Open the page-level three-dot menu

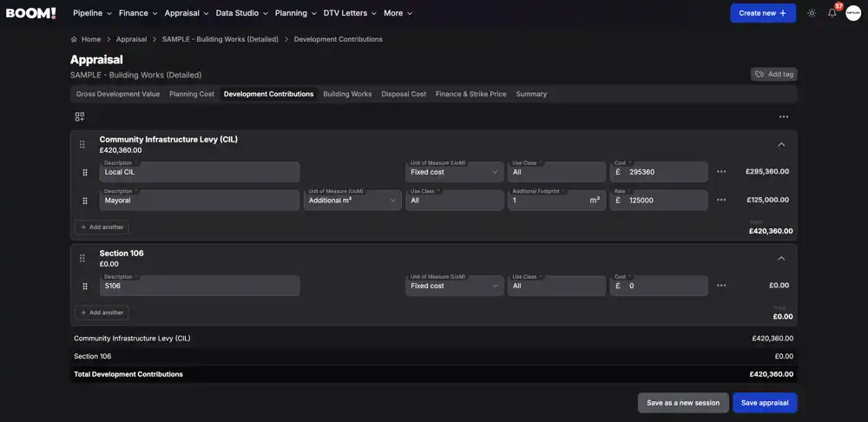click(783, 117)
